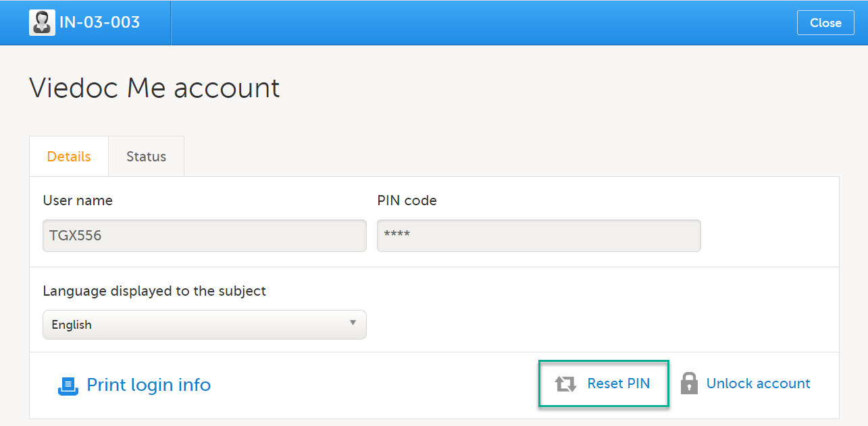Click the subject avatar icon in header
868x426 pixels.
pyautogui.click(x=42, y=22)
